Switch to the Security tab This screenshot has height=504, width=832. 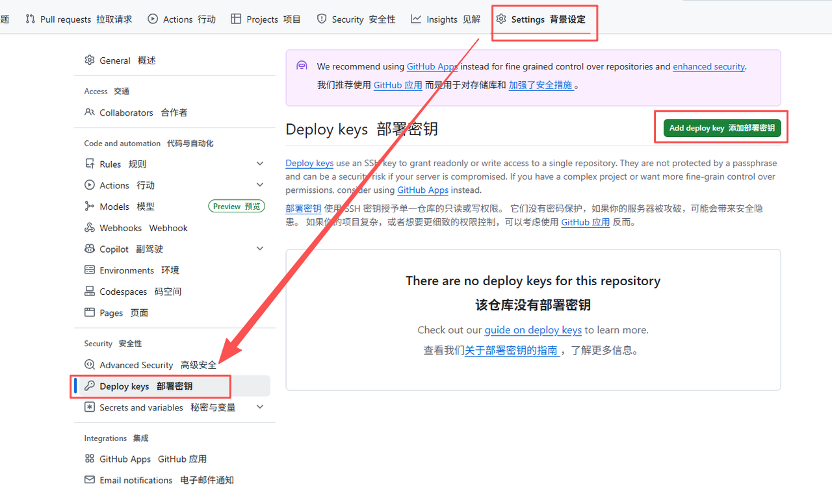pyautogui.click(x=356, y=19)
